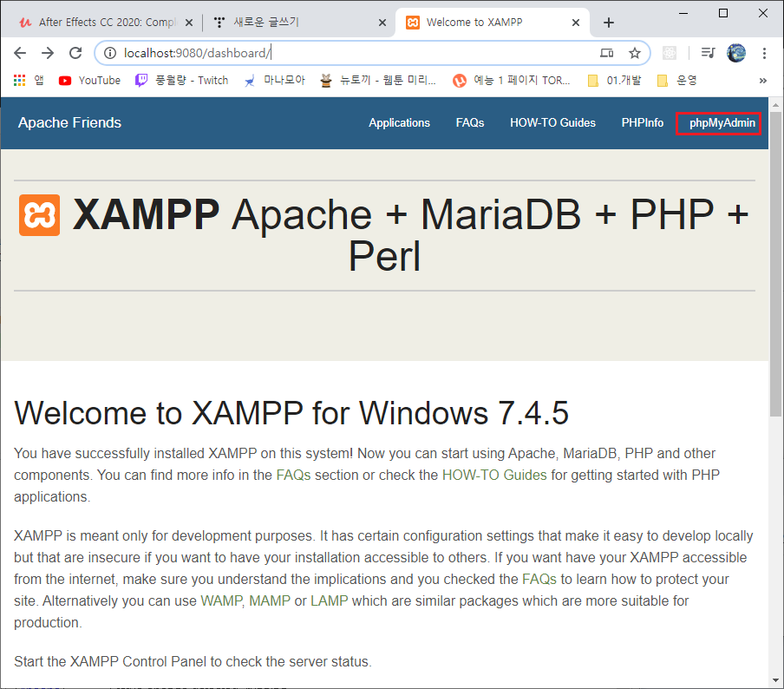The width and height of the screenshot is (784, 689).
Task: Open the MAMP link
Action: pos(270,600)
